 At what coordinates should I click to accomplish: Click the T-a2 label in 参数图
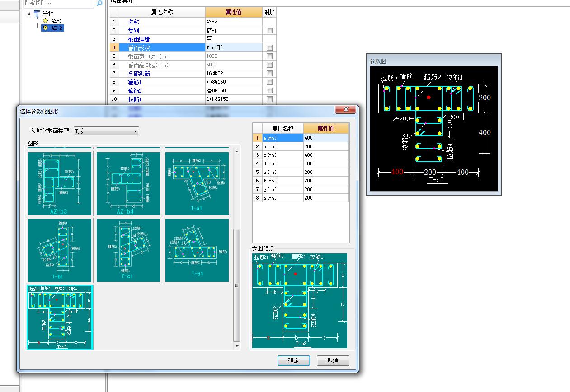(x=437, y=180)
